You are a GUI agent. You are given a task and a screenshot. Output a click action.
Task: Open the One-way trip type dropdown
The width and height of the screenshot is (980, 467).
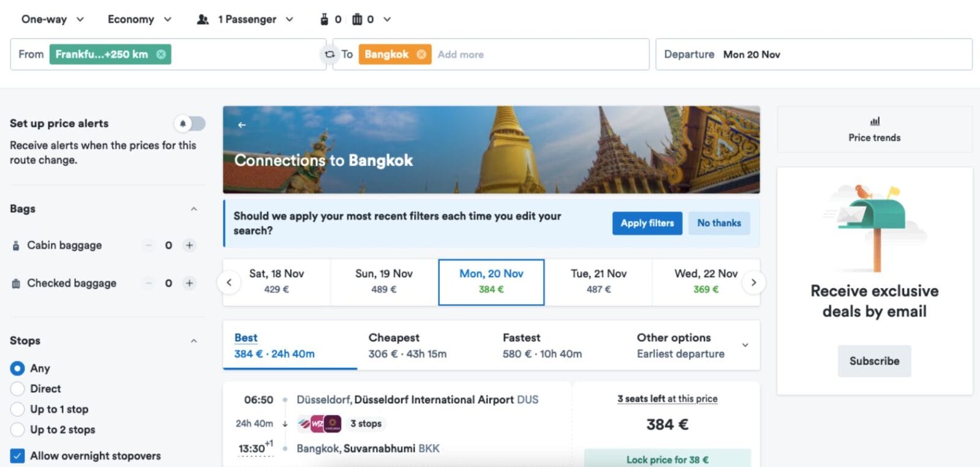click(x=52, y=19)
